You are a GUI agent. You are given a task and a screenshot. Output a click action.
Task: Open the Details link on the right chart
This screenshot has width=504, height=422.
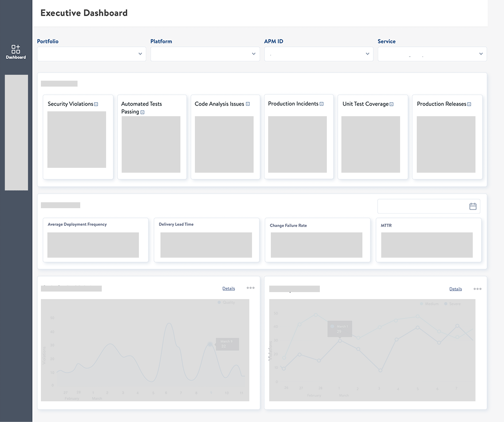pos(456,289)
